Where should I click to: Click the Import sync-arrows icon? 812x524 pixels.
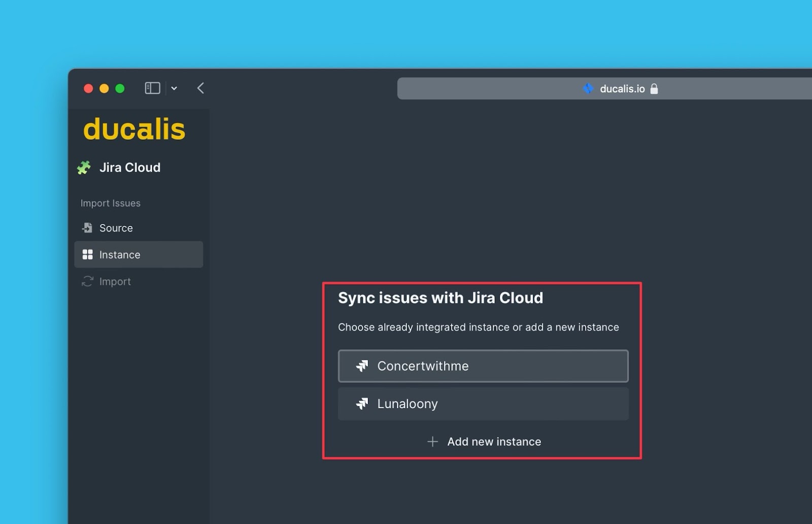[x=87, y=281]
